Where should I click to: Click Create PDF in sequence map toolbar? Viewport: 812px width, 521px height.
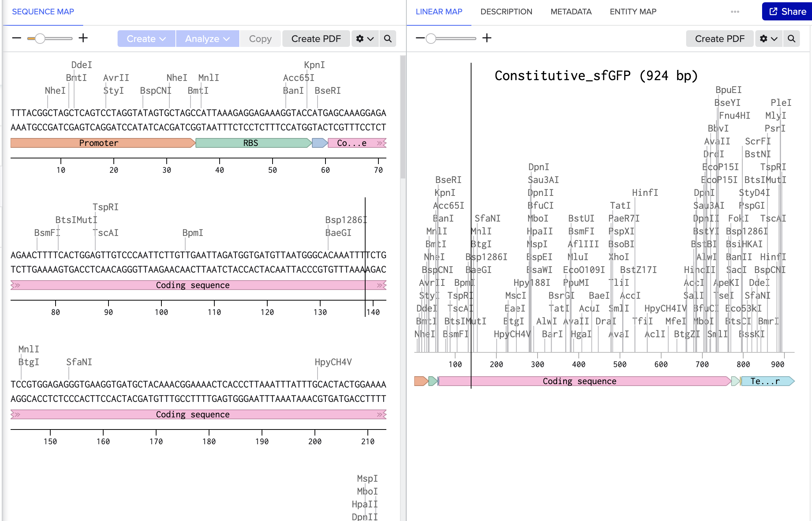click(x=316, y=39)
